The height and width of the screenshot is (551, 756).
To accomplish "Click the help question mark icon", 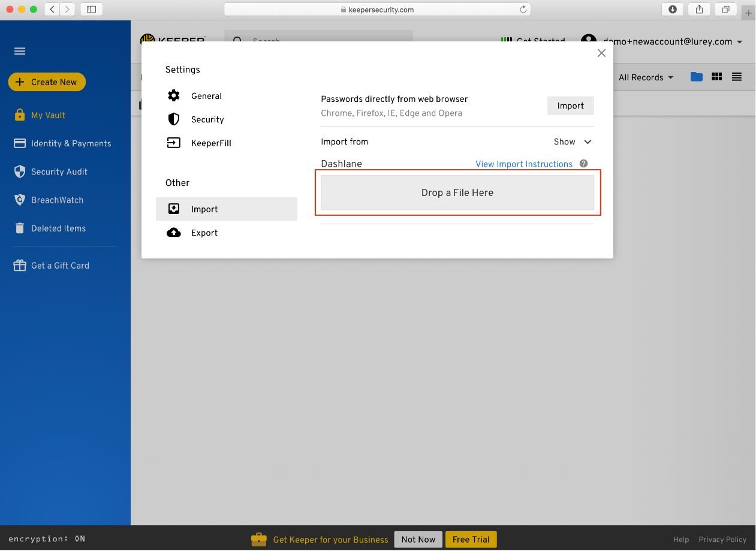I will click(x=583, y=164).
